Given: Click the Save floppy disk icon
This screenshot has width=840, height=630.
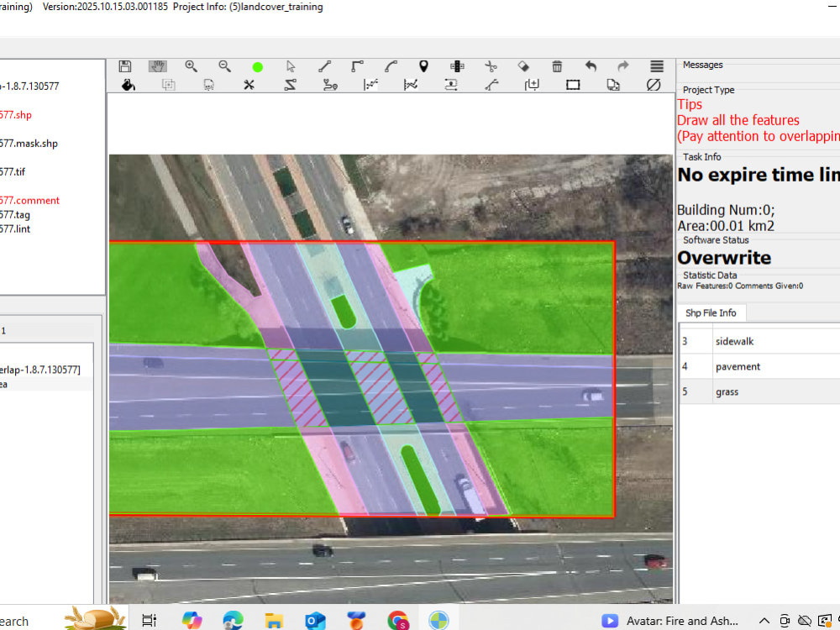Looking at the screenshot, I should tap(125, 66).
